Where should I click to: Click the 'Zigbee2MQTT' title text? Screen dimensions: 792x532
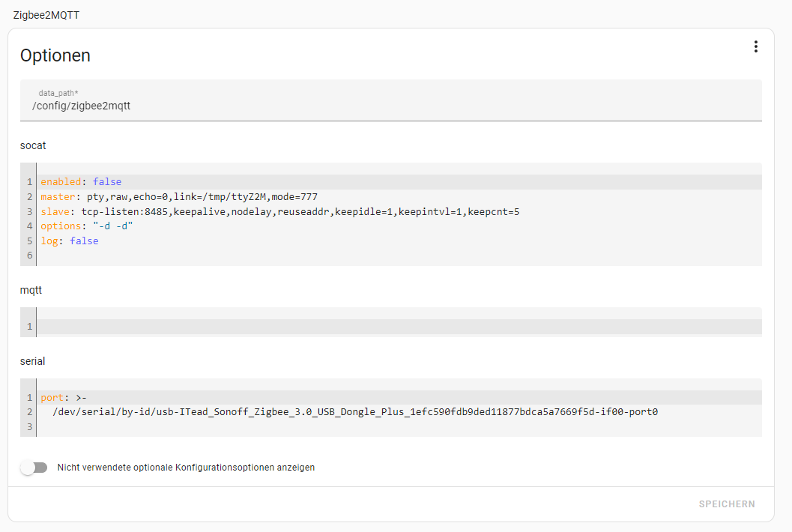46,15
